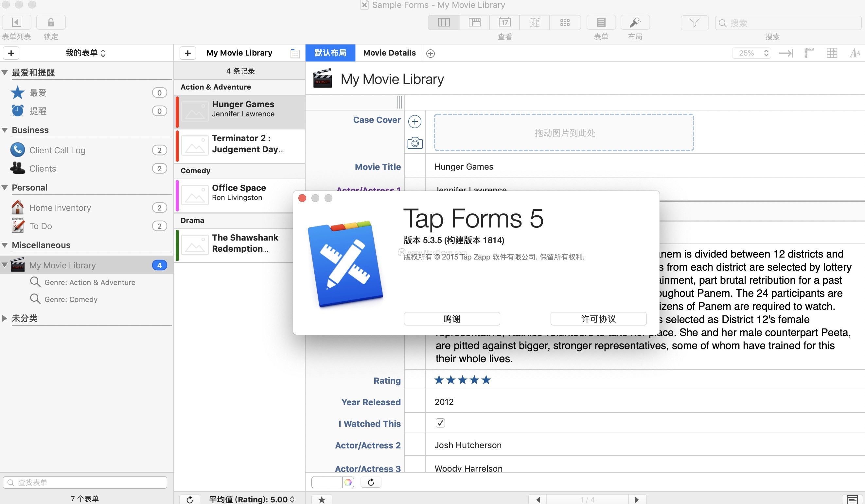Select the 默认布局 tab
Viewport: 865px width, 504px height.
330,53
